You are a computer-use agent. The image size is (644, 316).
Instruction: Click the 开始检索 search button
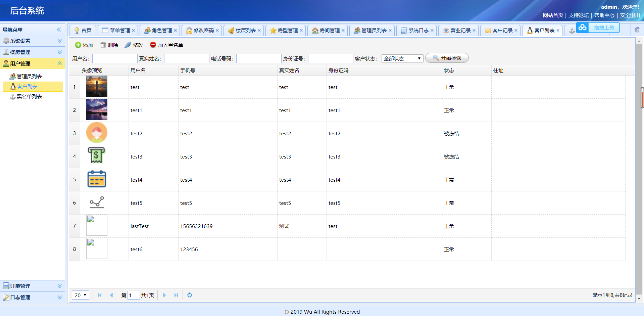(x=447, y=58)
